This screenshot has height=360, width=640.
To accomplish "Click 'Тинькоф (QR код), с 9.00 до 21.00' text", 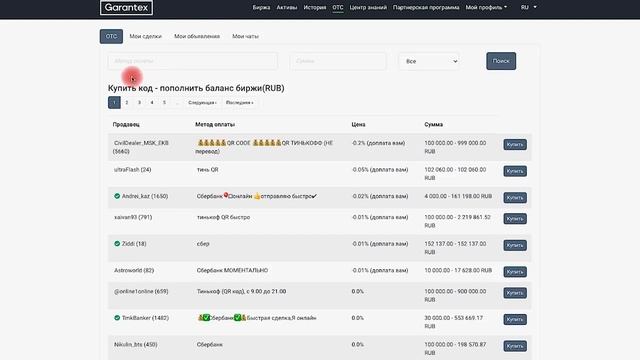I will (x=241, y=291).
